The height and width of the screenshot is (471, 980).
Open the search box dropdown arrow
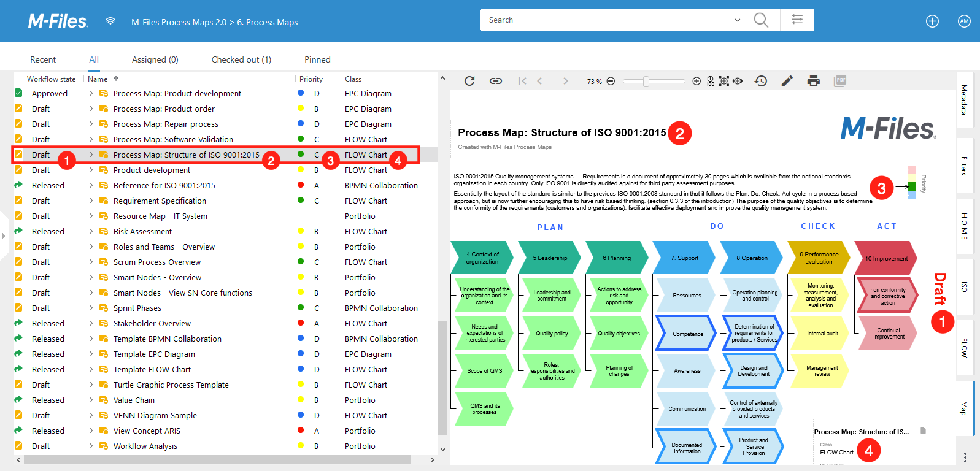[x=738, y=20]
